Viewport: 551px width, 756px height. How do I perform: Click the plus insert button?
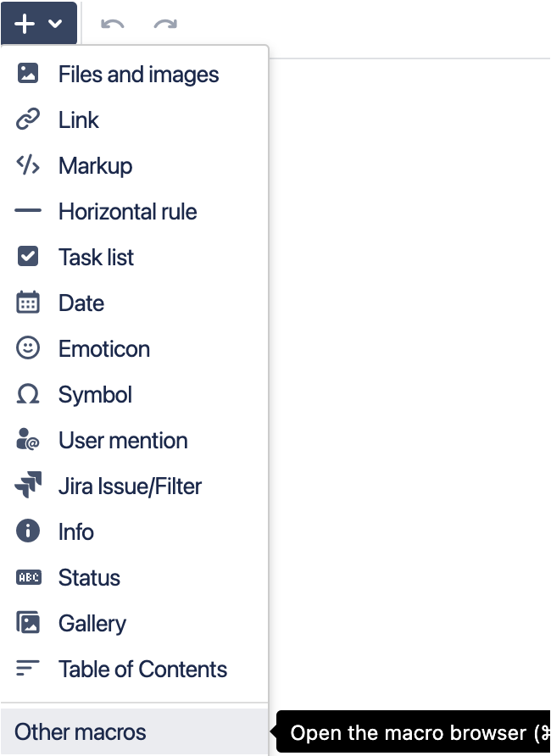coord(23,23)
